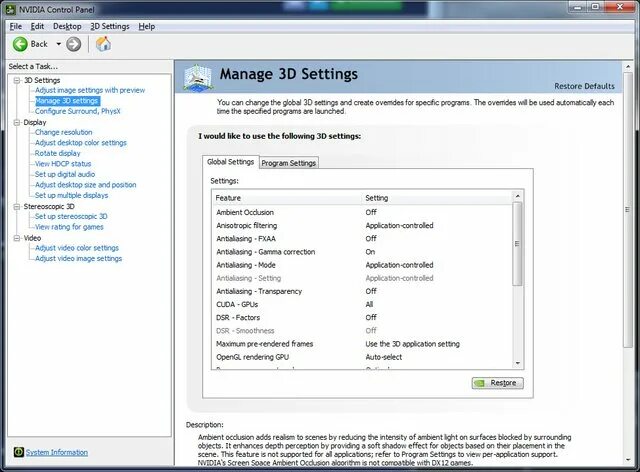Click Auto-select value for OpenGL GPU
The width and height of the screenshot is (640, 472).
click(x=383, y=357)
